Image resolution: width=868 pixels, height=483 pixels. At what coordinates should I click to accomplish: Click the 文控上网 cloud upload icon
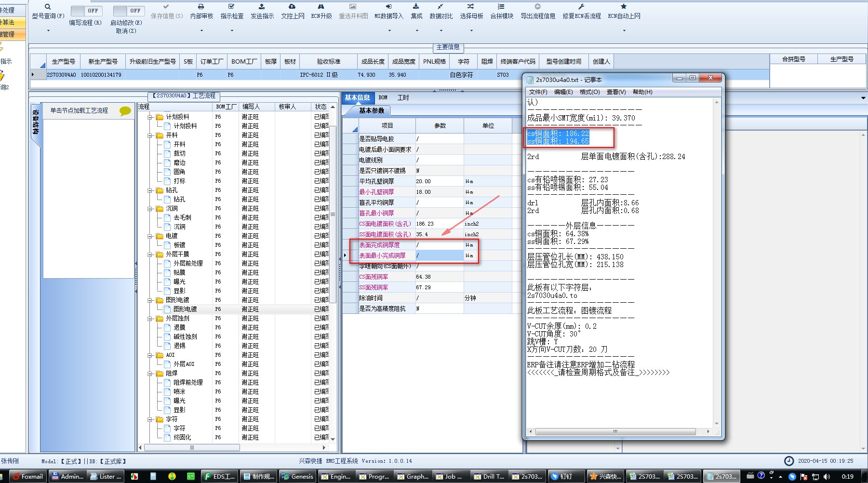tap(292, 7)
